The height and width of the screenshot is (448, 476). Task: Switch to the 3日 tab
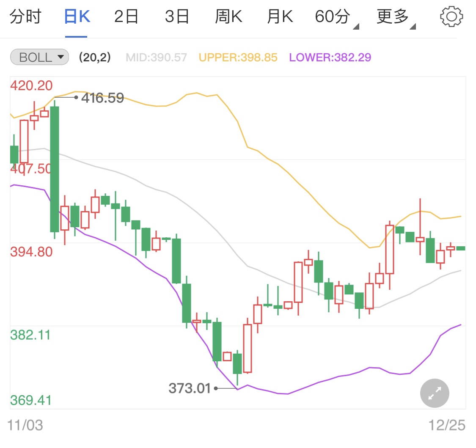coord(177,16)
